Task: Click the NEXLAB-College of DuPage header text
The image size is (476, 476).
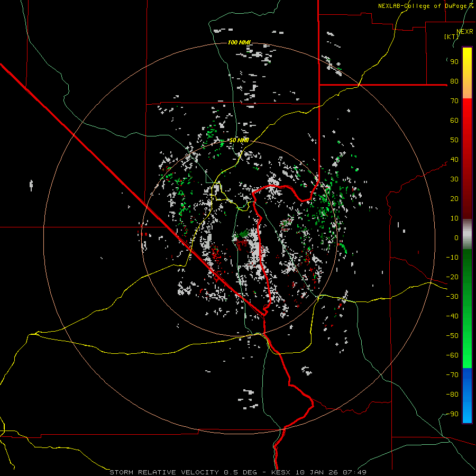Action: 425,6
